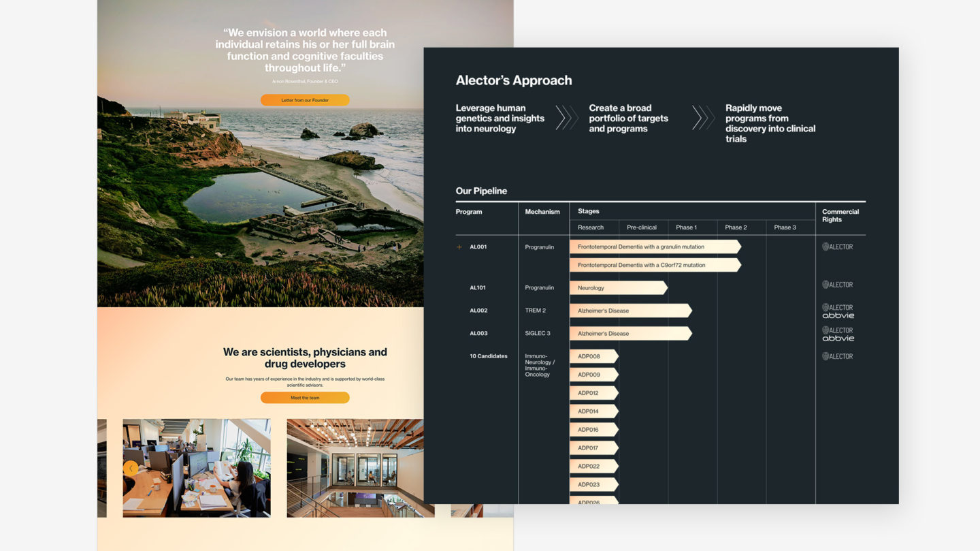Select the Phase 2 stage column header
The width and height of the screenshot is (980, 551).
[736, 227]
